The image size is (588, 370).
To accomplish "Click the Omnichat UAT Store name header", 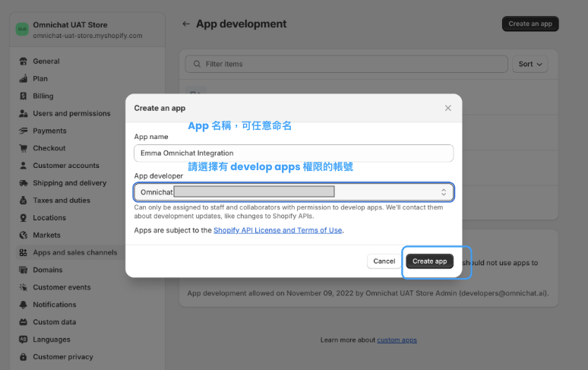I will 70,25.
